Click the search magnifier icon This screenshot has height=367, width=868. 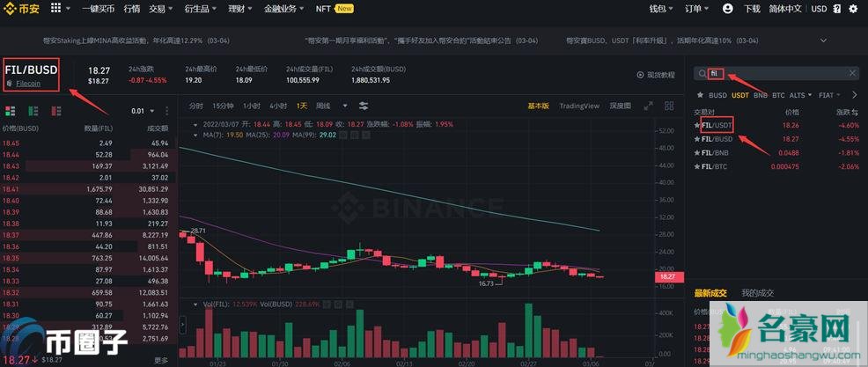coord(702,73)
